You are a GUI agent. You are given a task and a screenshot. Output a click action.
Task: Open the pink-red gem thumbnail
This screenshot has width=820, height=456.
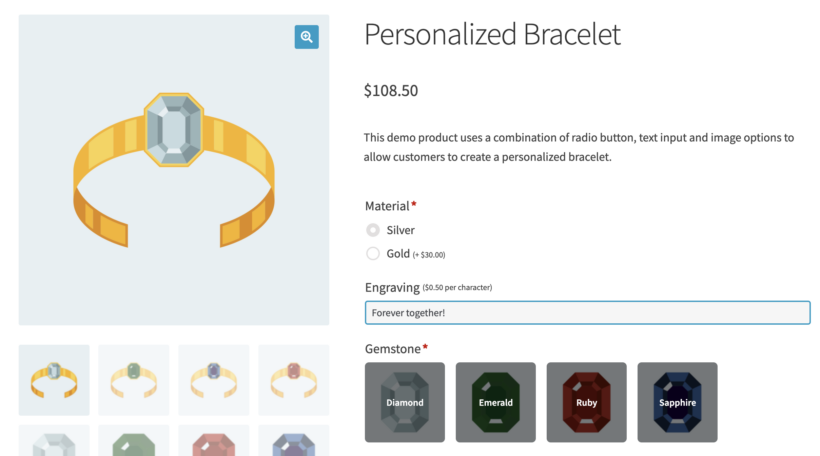(213, 440)
